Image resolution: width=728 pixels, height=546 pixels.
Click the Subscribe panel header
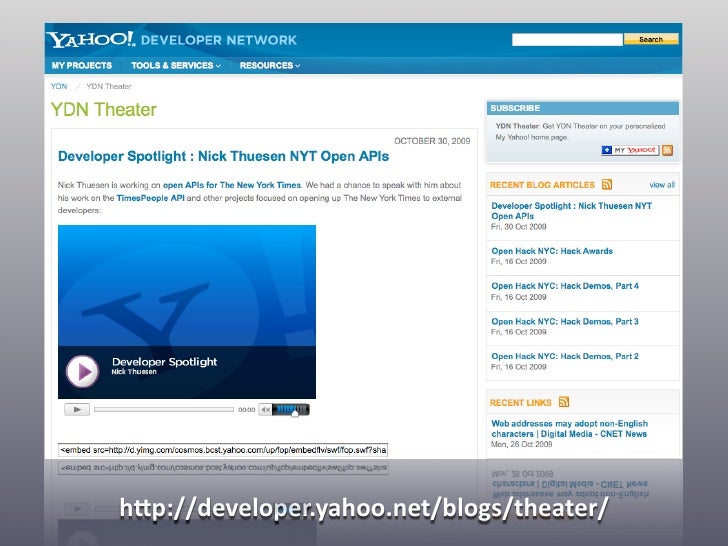(583, 108)
